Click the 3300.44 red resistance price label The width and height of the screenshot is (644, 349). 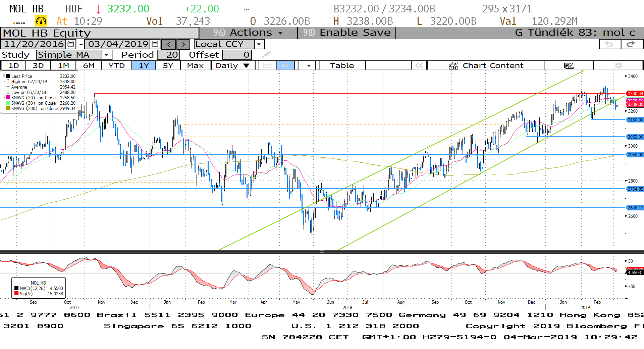635,94
